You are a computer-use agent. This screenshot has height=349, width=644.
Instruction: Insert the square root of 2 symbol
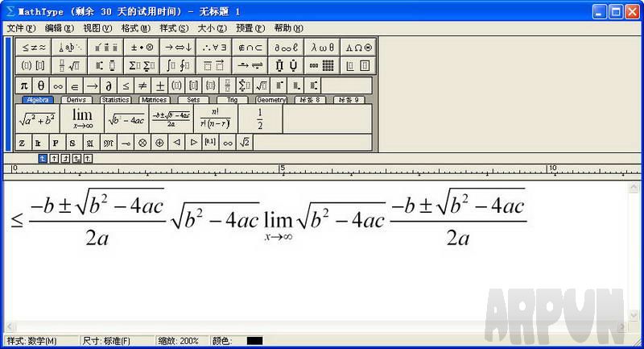245,143
